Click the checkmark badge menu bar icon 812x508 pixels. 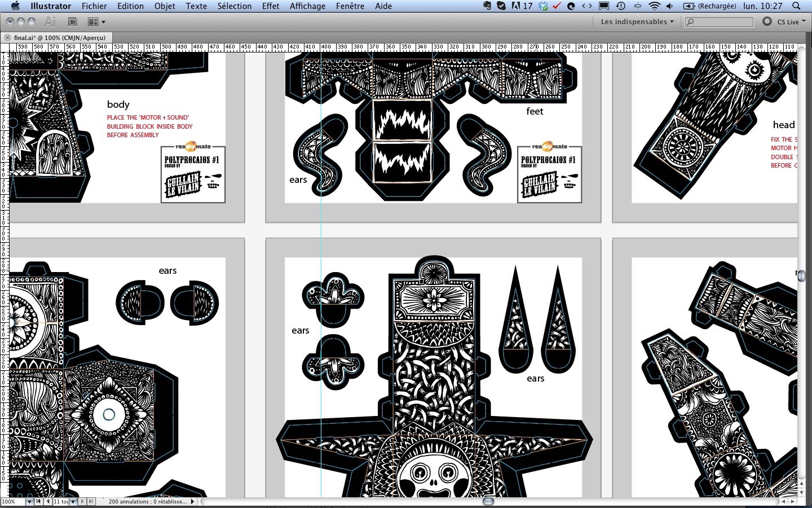tap(501, 6)
